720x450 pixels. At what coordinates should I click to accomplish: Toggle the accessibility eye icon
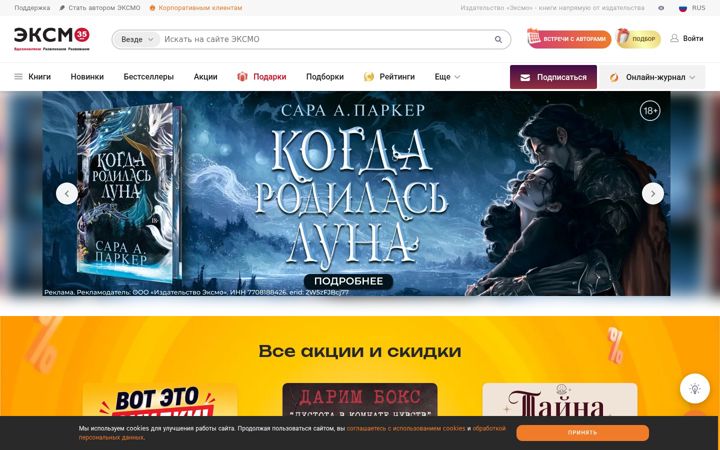[661, 8]
